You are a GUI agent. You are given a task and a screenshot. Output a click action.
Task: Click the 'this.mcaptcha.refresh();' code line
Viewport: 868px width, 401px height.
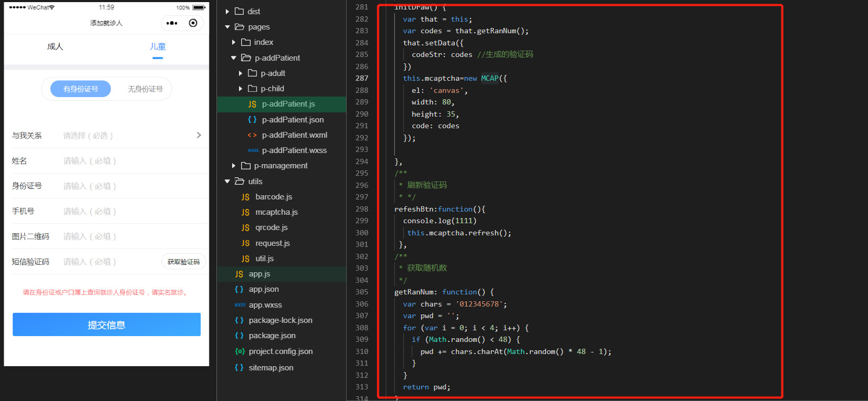pos(459,233)
